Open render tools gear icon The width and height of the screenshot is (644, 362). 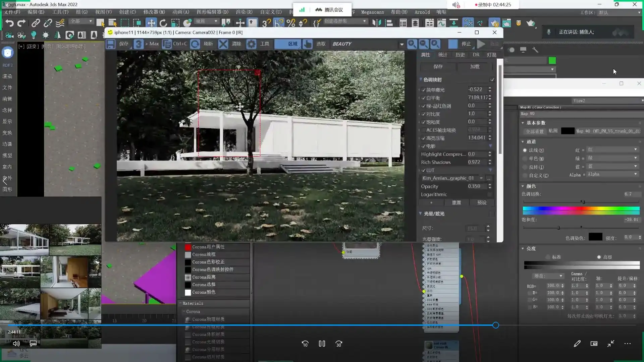[251, 44]
